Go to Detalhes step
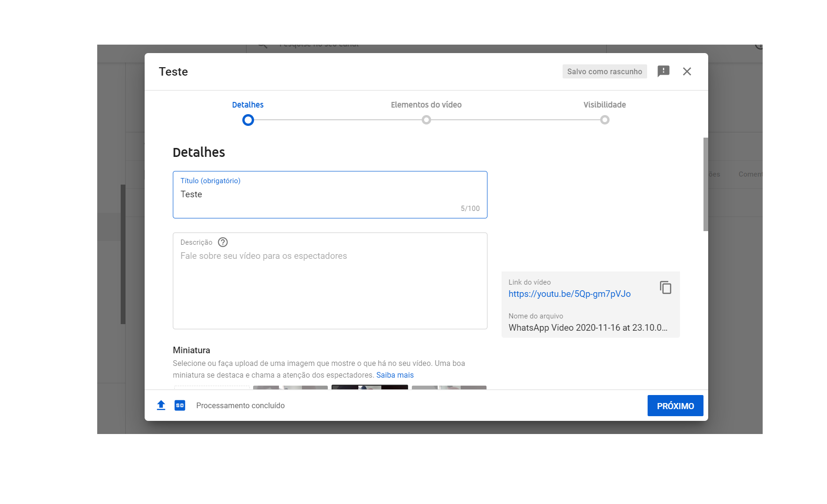This screenshot has width=827, height=504. (x=248, y=113)
